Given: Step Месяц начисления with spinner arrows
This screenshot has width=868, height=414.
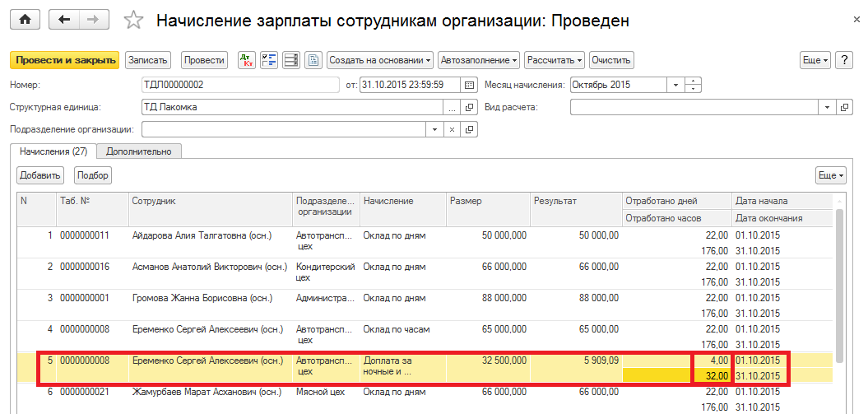Looking at the screenshot, I should pyautogui.click(x=693, y=86).
